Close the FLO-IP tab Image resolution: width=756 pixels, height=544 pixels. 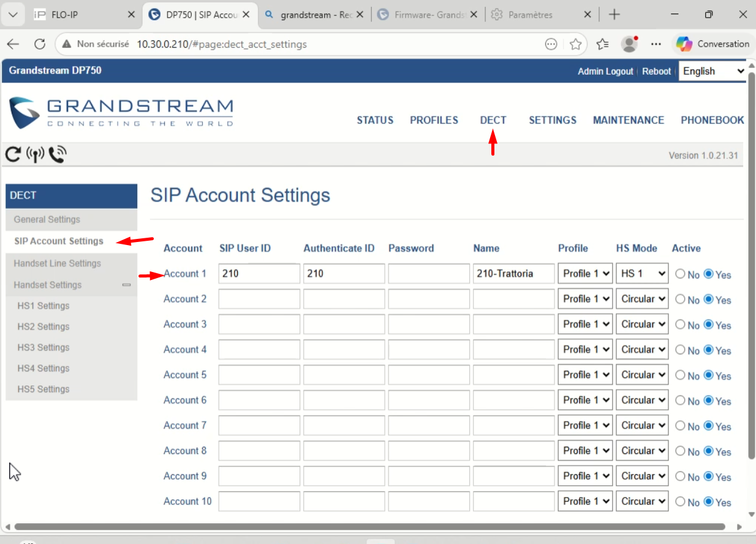click(x=131, y=15)
